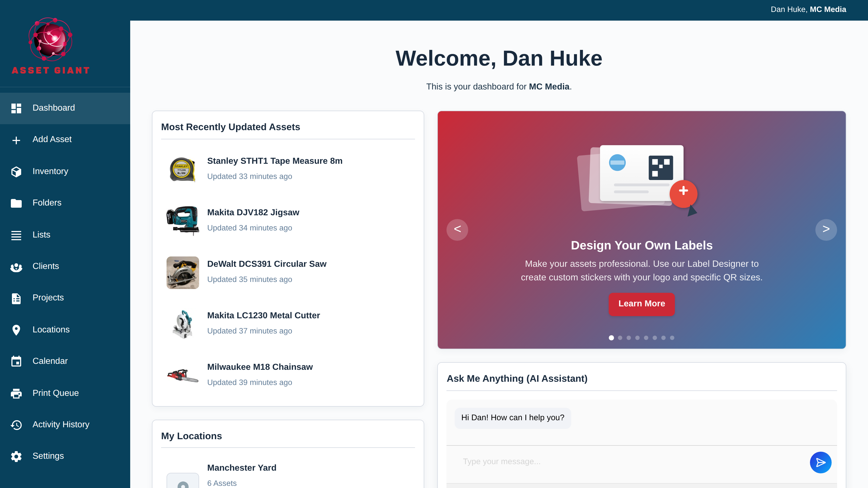Click 'Updated 39 minutes ago' text
Viewport: 868px width, 488px height.
pyautogui.click(x=250, y=383)
